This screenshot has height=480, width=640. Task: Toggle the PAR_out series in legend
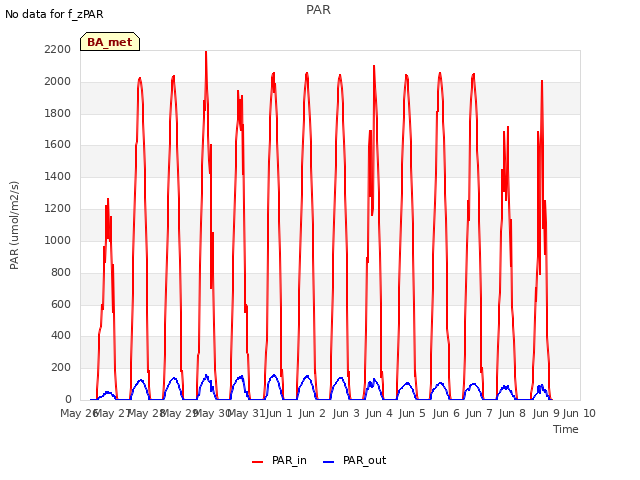tap(354, 461)
